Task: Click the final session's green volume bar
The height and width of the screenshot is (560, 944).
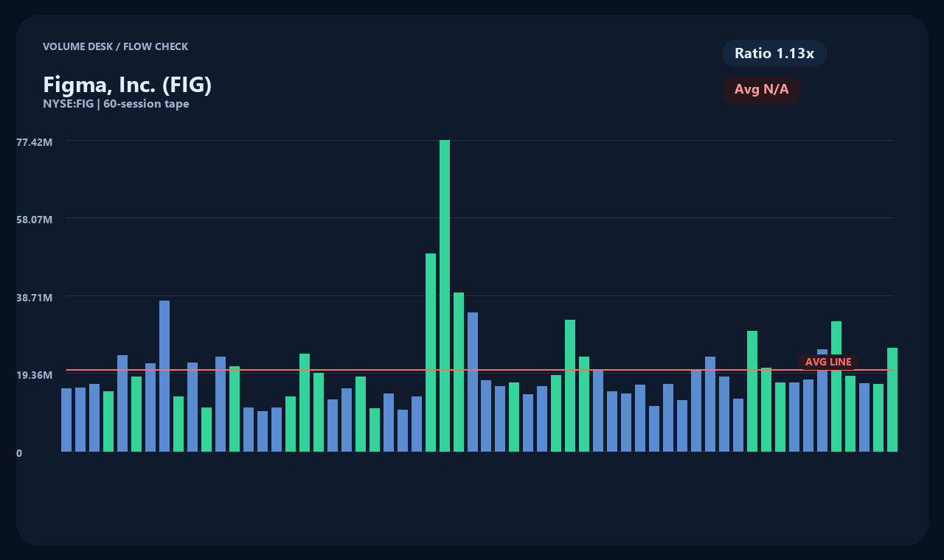Action: tap(892, 399)
